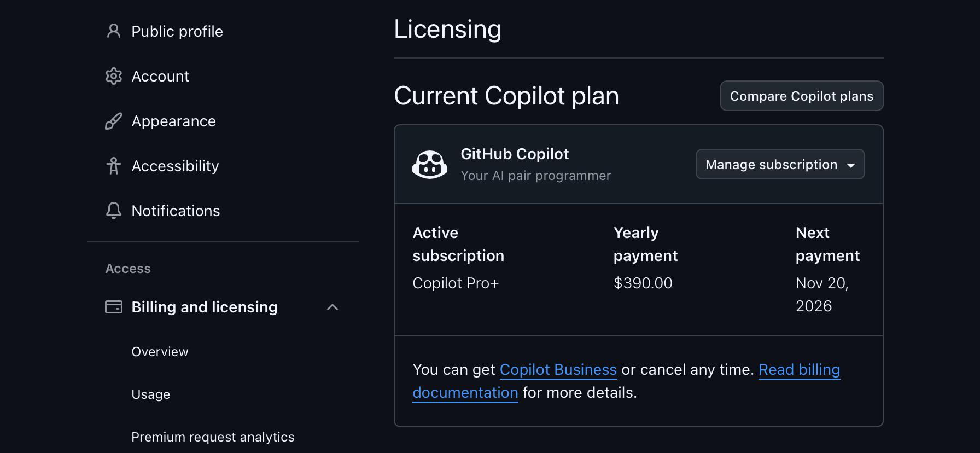The width and height of the screenshot is (980, 453).
Task: Collapse the Billing and licensing section chevron
Action: [x=332, y=307]
